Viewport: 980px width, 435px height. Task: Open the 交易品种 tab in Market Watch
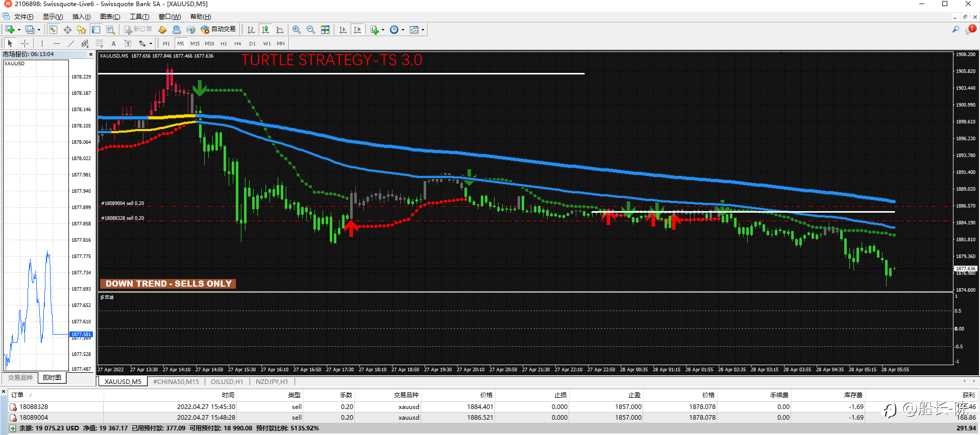pos(20,377)
